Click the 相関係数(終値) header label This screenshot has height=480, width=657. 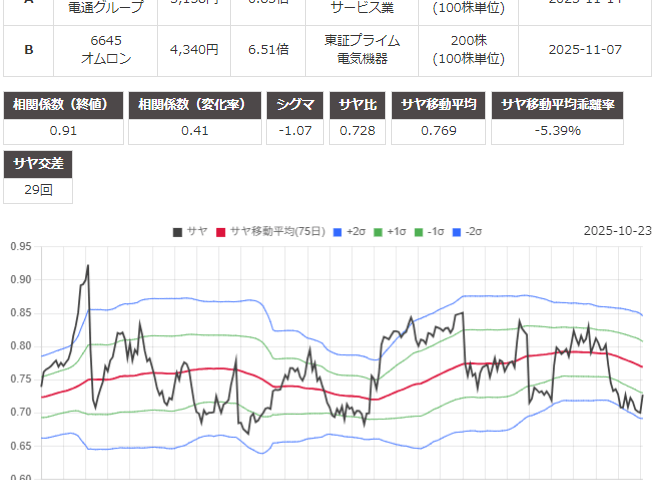coord(64,105)
